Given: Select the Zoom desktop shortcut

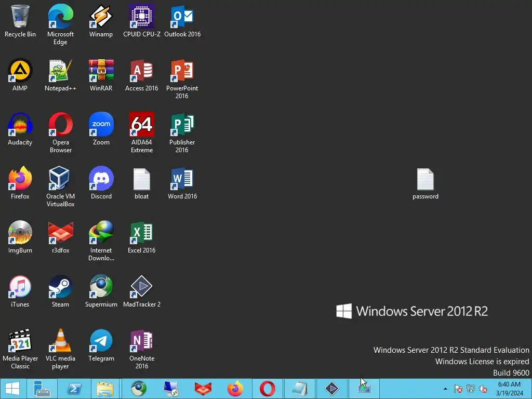Looking at the screenshot, I should (x=101, y=129).
